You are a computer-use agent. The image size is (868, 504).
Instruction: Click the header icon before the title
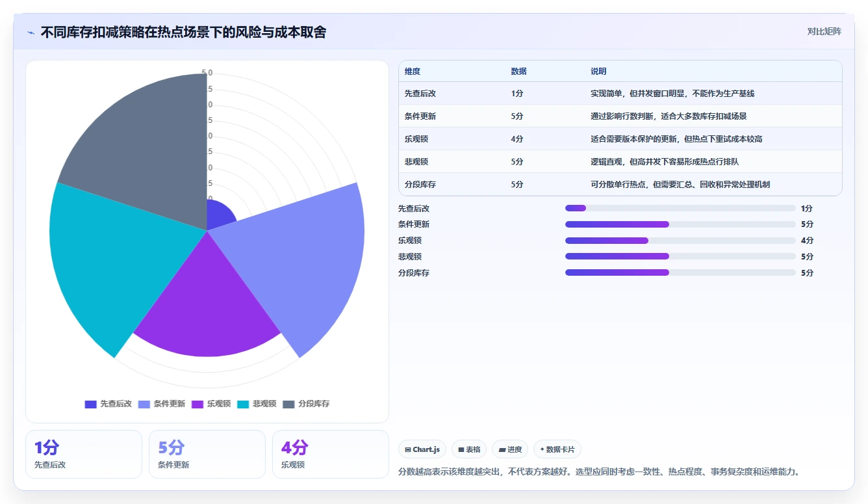click(x=31, y=33)
